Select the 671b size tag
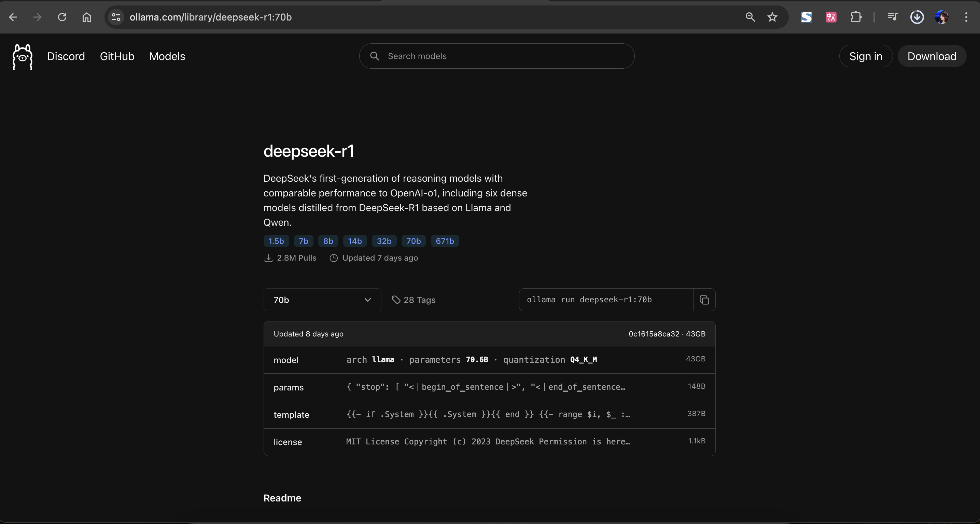The image size is (980, 524). [444, 241]
